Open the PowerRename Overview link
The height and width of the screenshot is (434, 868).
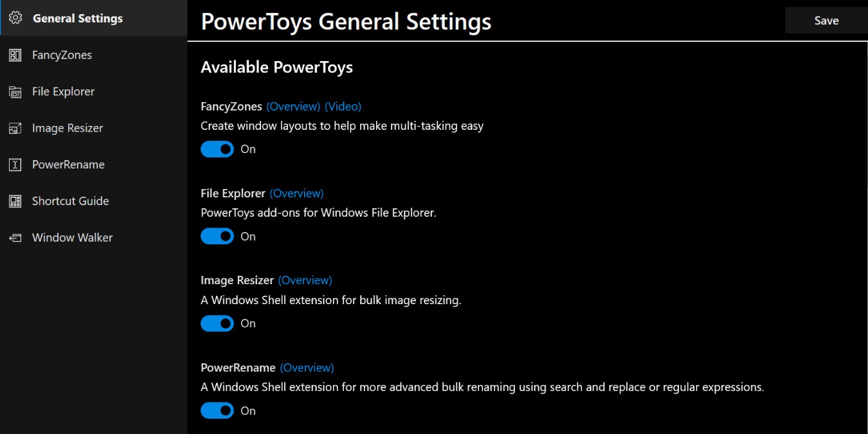click(307, 367)
